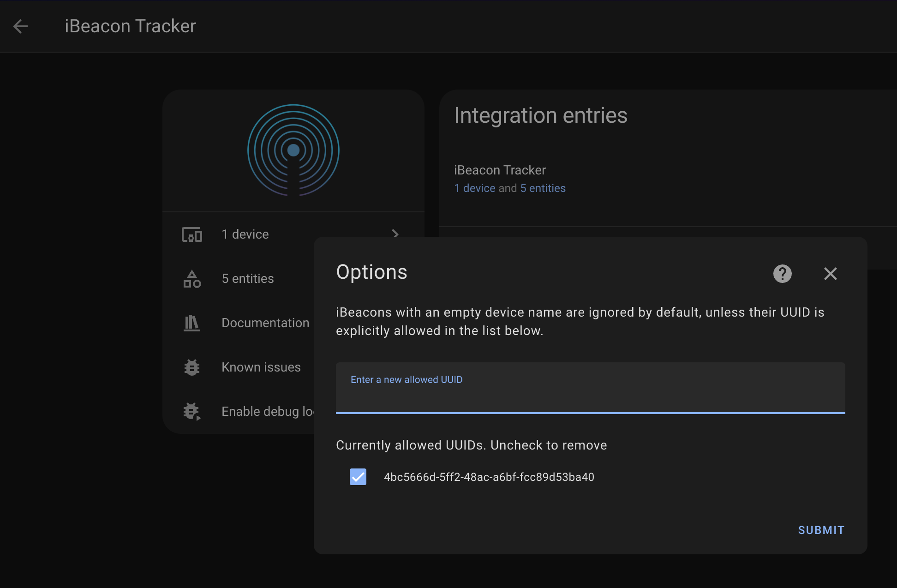Click the entities shapes icon
Screen dimensions: 897x588
click(x=192, y=279)
